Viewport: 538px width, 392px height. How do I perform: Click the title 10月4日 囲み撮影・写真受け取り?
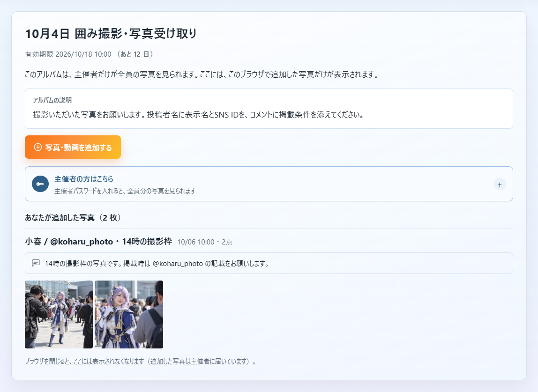coord(111,34)
